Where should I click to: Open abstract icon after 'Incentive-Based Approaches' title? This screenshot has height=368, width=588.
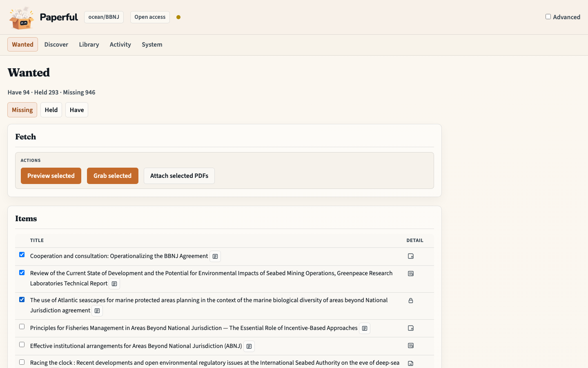pos(365,328)
